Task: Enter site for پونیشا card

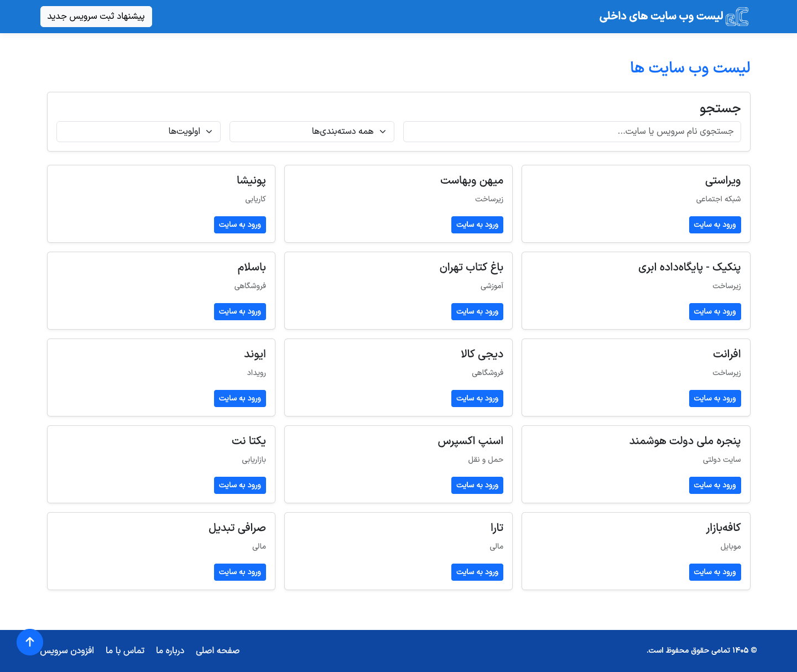Action: tap(240, 225)
